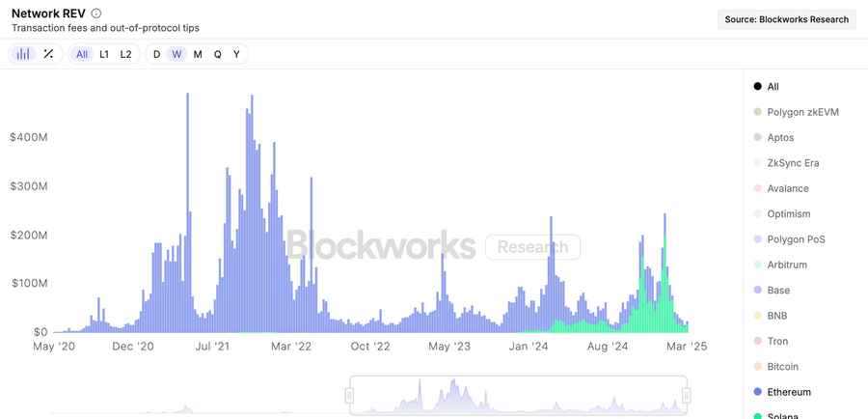Toggle Optimism series in legend
The width and height of the screenshot is (868, 419).
782,214
